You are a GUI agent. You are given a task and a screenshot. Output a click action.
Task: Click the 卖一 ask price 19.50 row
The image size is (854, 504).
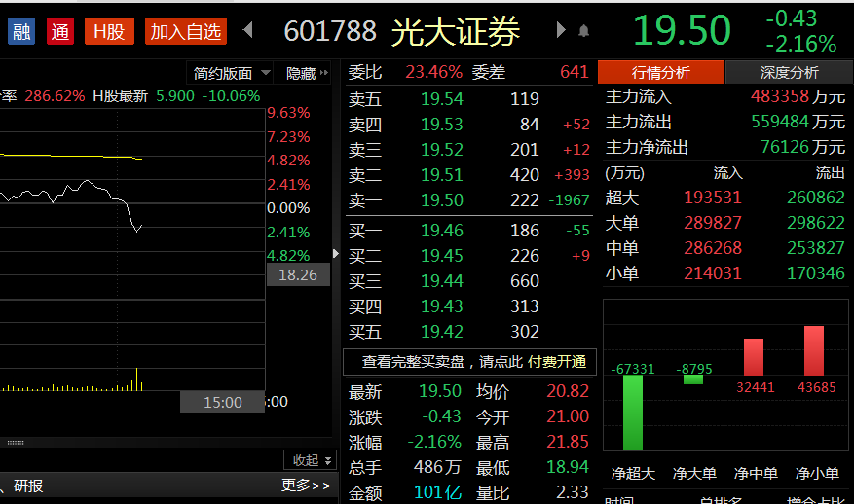point(441,200)
